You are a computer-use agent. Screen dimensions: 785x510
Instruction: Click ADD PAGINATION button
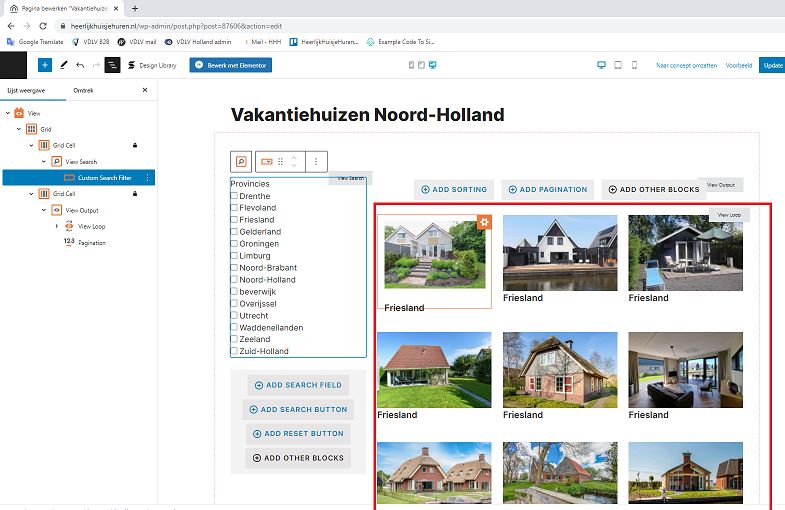[x=548, y=190]
